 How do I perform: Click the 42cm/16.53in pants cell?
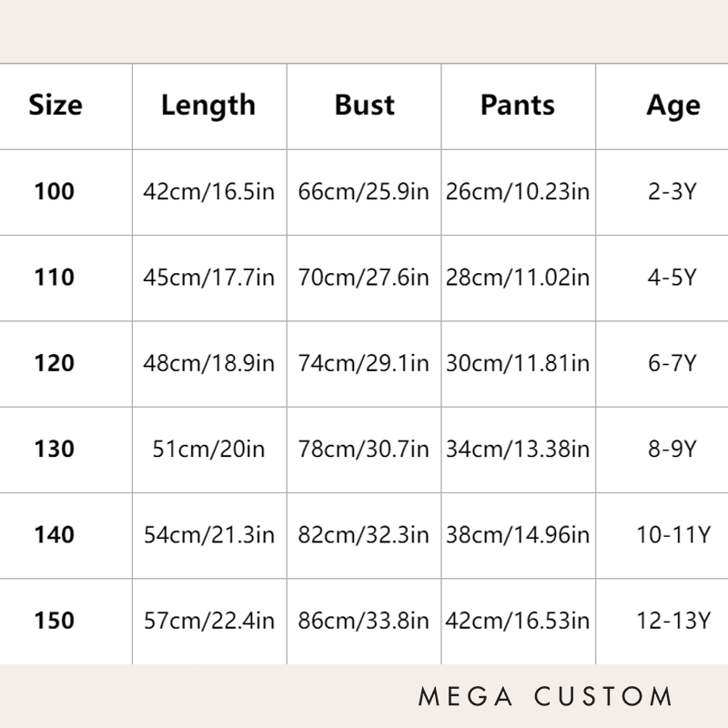pyautogui.click(x=518, y=621)
